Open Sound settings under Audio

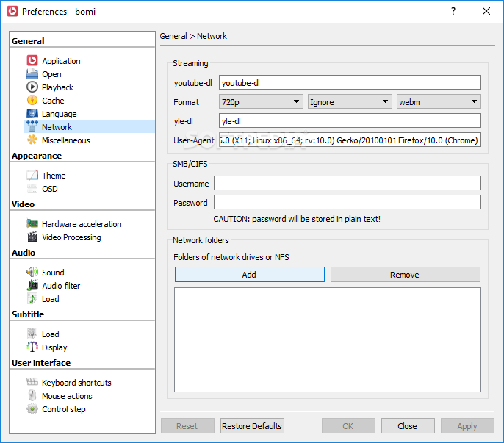coord(53,273)
